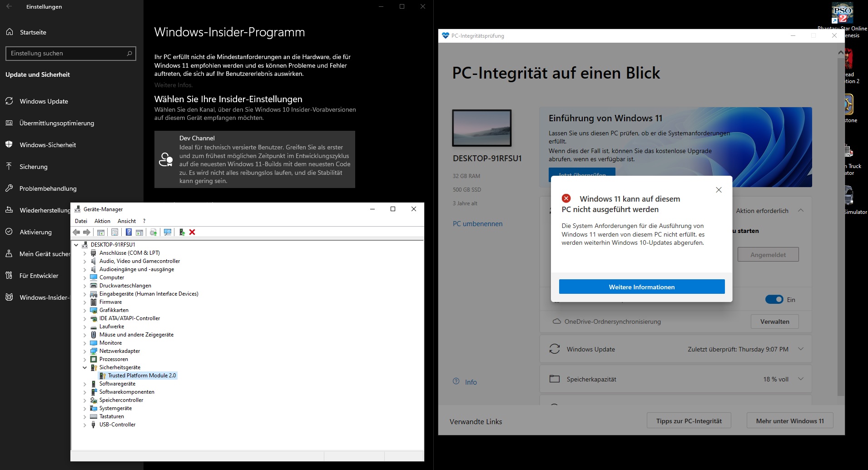Open the Ansicht menu in Geräte-Manager

[x=127, y=221]
